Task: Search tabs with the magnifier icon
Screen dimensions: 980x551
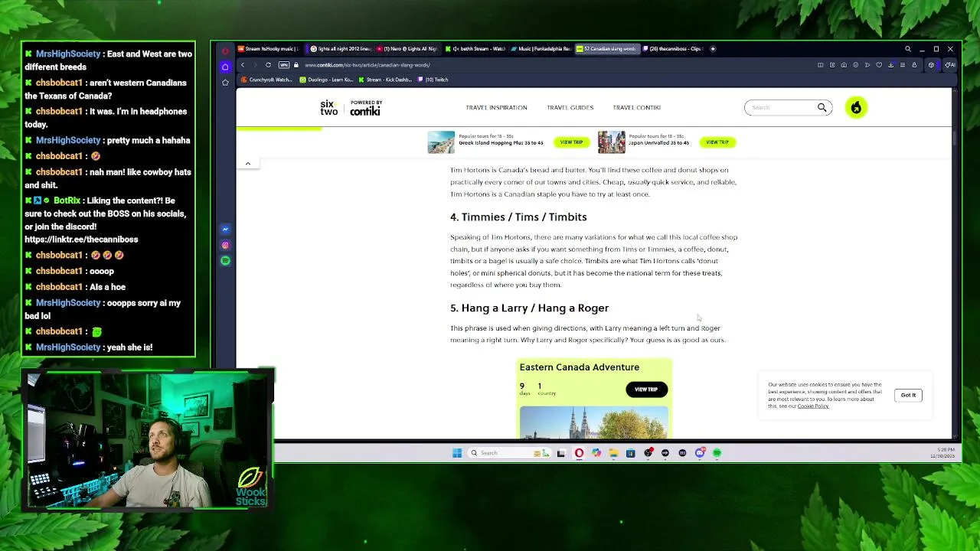Action: (x=908, y=49)
